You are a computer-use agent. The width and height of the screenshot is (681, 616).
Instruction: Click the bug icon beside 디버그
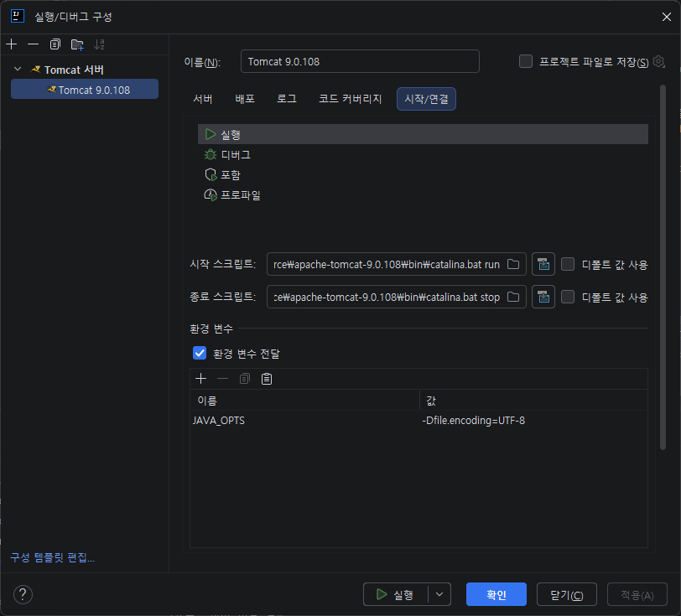click(x=211, y=154)
